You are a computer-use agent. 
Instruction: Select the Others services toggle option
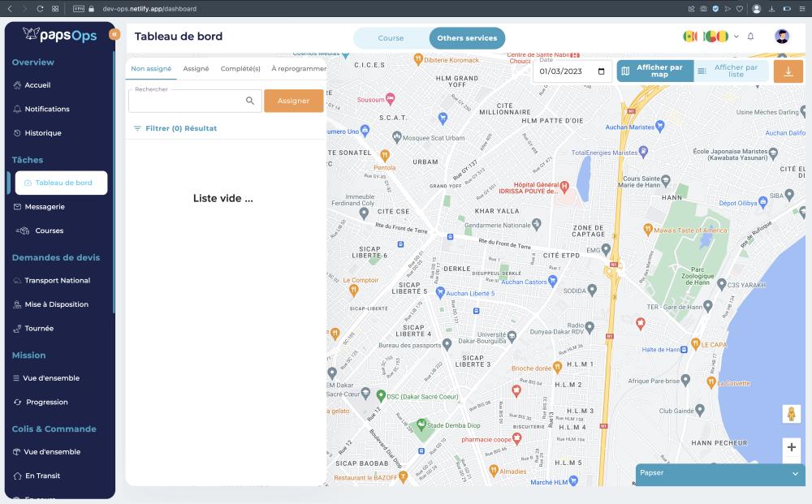(467, 38)
